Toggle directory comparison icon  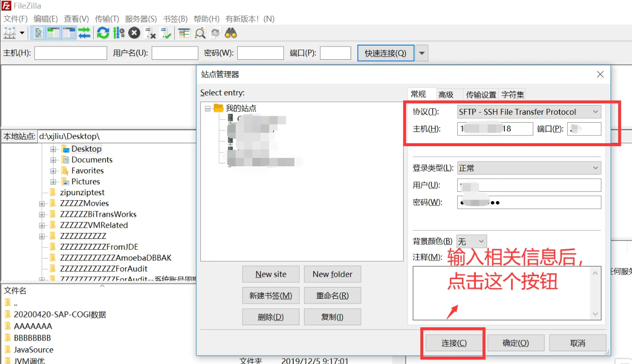tap(200, 33)
